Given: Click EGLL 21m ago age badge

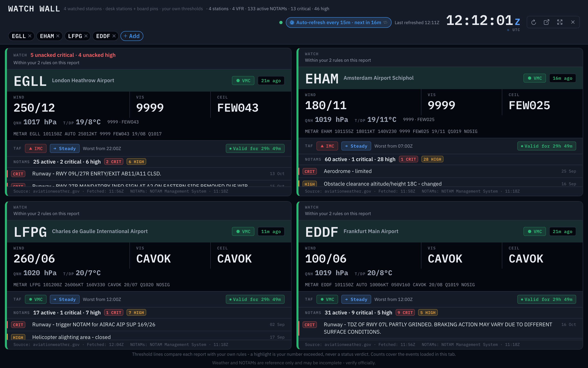Looking at the screenshot, I should pos(271,81).
